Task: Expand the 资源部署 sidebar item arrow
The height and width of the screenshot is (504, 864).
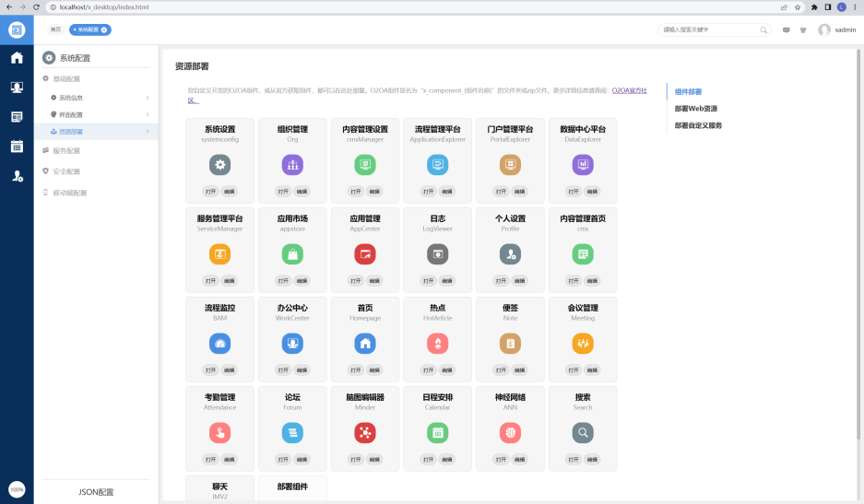Action: point(148,132)
